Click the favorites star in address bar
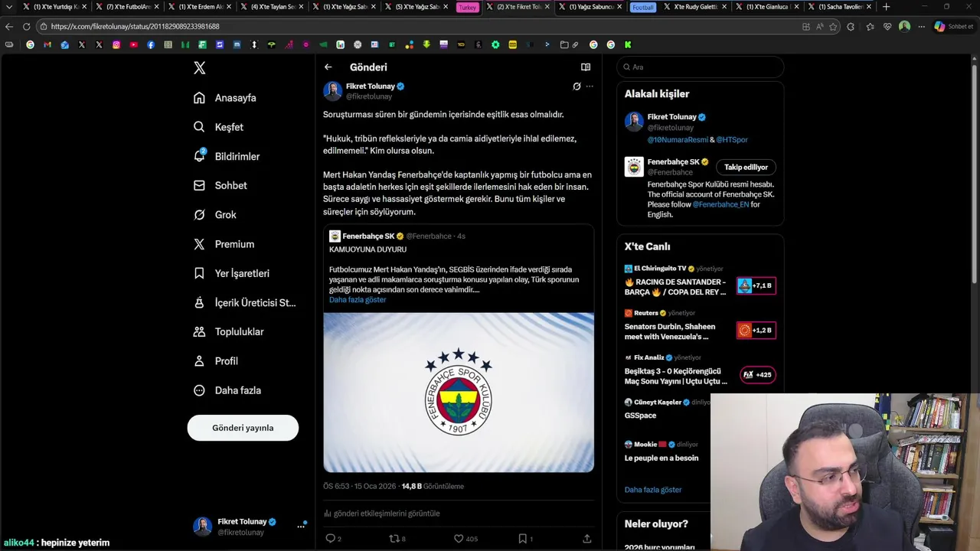The width and height of the screenshot is (980, 551). pos(833,27)
